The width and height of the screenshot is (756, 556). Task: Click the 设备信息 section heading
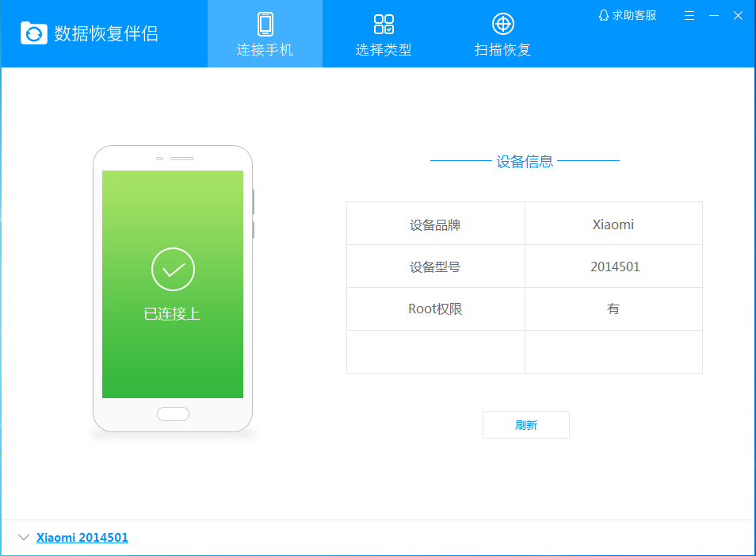coord(525,161)
